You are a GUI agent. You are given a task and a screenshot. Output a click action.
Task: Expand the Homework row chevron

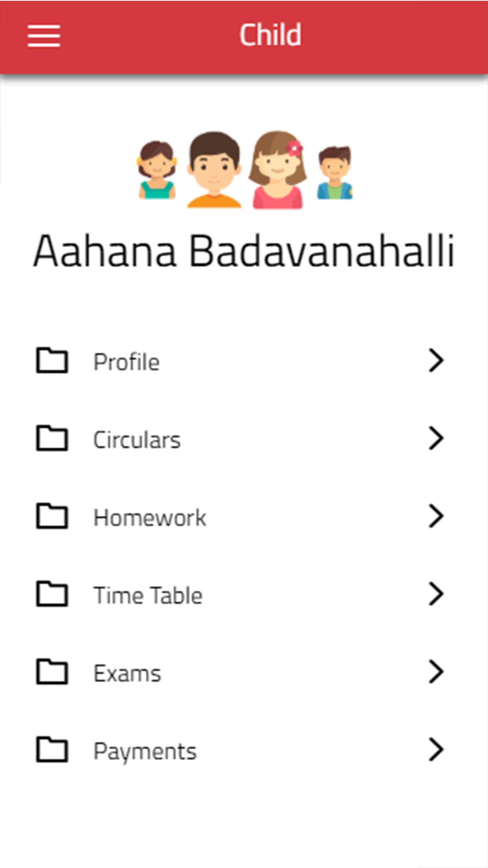[436, 516]
